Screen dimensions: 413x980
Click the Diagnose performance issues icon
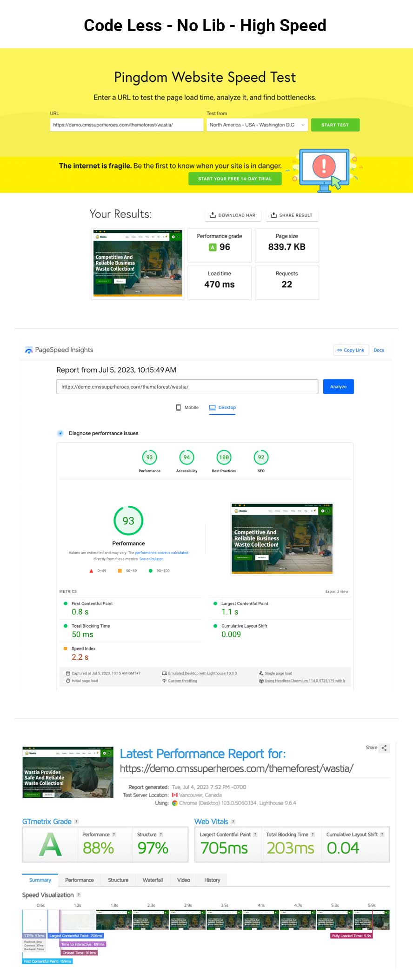coord(60,433)
